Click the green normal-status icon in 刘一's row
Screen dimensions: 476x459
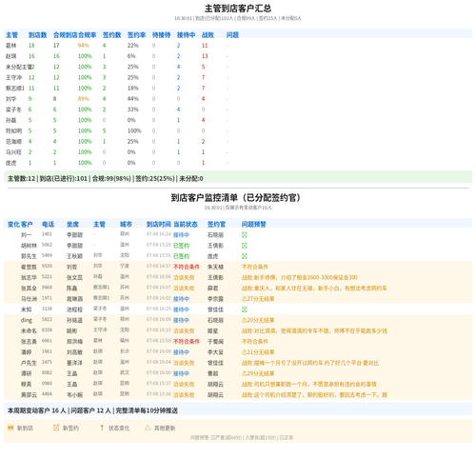pos(245,235)
